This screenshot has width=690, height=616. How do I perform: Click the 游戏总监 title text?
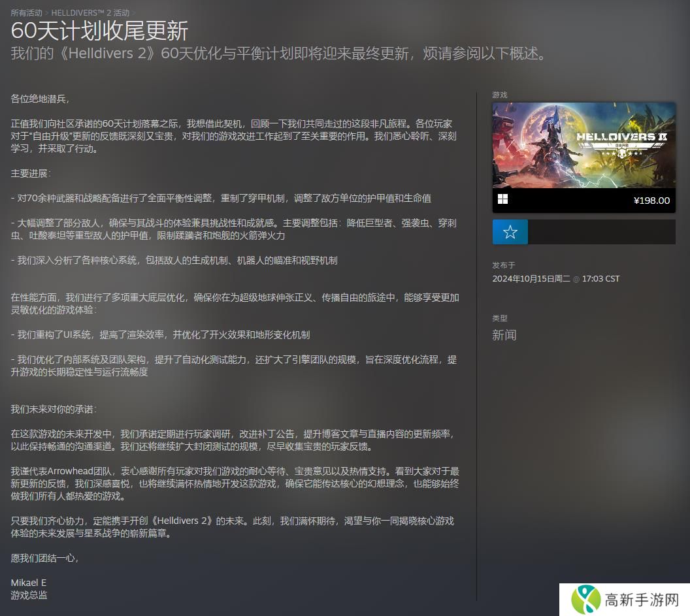(29, 595)
